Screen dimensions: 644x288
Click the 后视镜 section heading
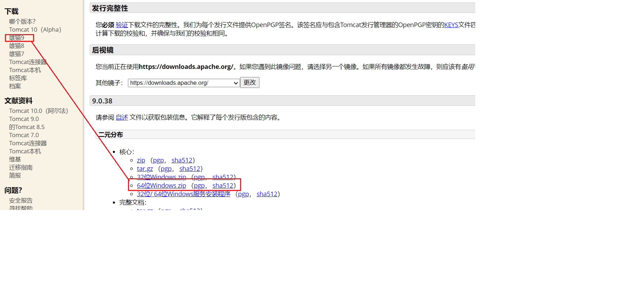click(103, 50)
